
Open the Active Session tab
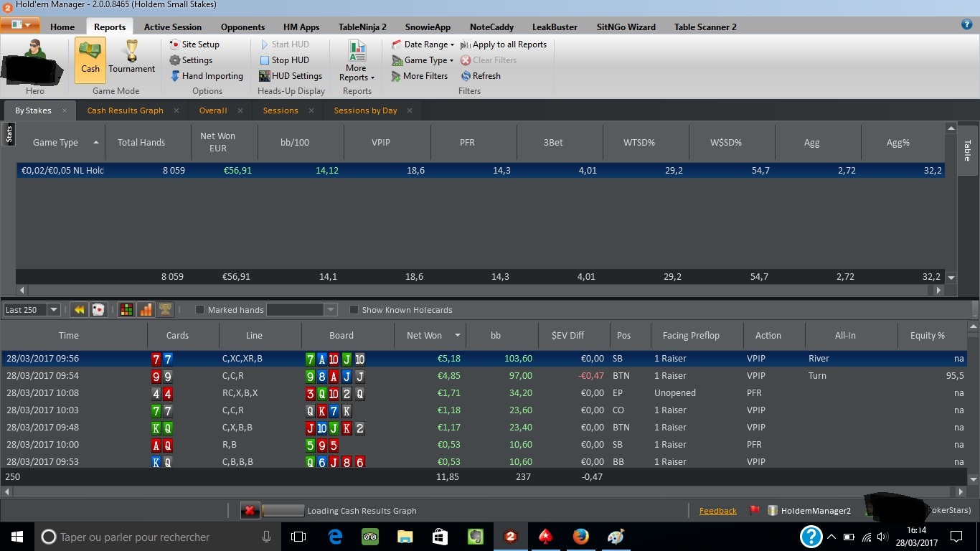(x=173, y=27)
